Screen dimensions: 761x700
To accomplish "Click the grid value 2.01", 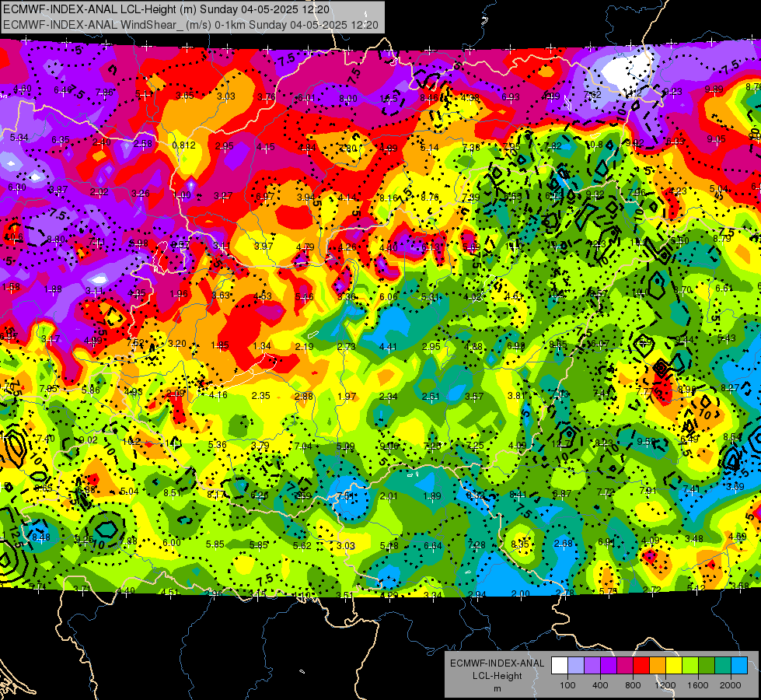I will [389, 496].
